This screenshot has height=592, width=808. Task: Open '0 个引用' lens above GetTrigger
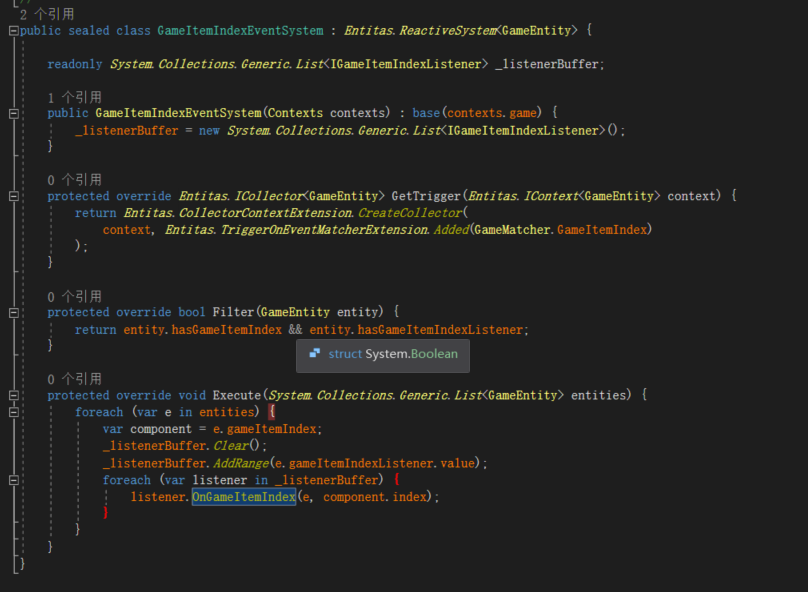74,180
